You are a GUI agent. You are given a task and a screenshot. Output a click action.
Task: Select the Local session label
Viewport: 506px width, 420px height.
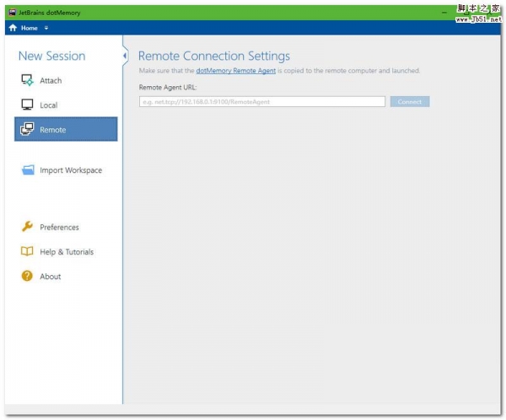48,105
